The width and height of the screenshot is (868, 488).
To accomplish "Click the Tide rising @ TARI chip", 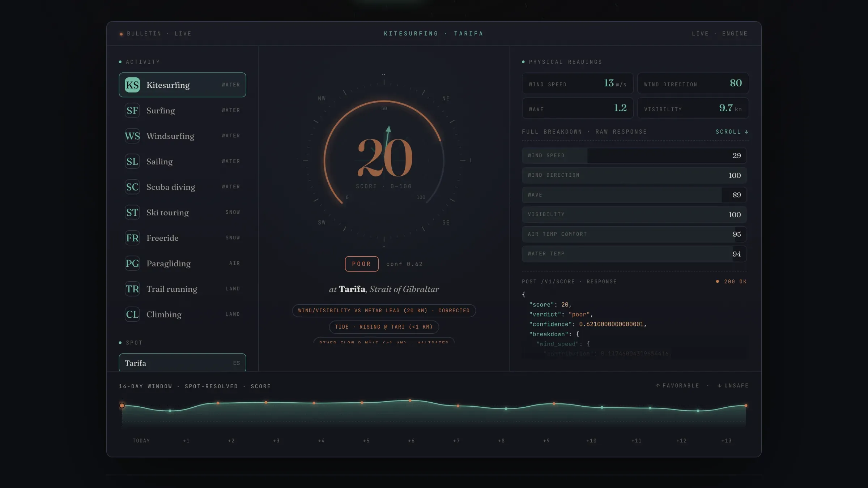I will point(384,327).
